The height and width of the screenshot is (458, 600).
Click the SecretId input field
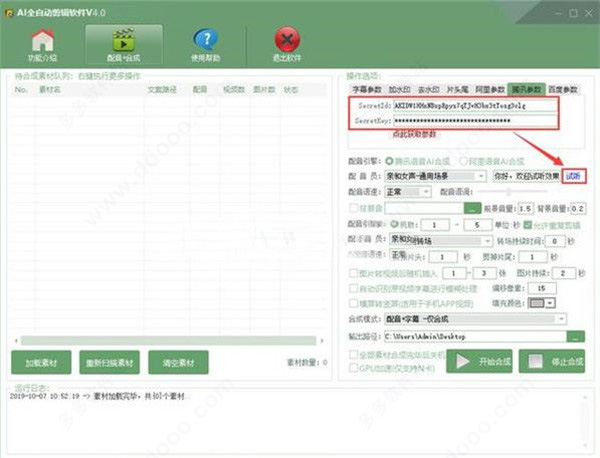pyautogui.click(x=475, y=105)
